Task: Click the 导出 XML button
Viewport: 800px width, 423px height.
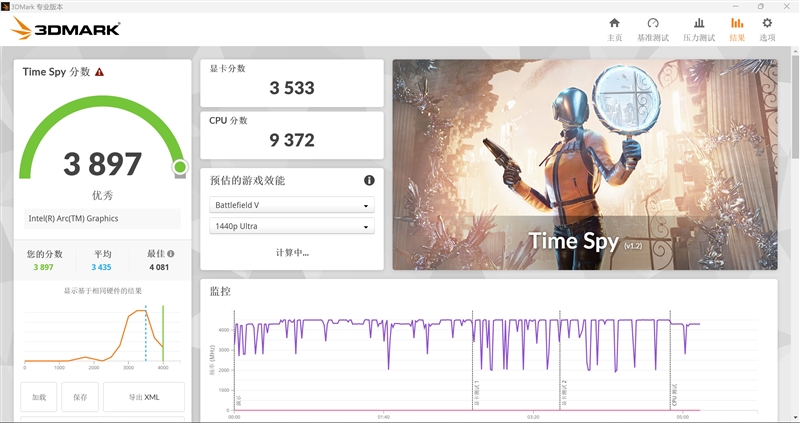Action: coord(144,397)
